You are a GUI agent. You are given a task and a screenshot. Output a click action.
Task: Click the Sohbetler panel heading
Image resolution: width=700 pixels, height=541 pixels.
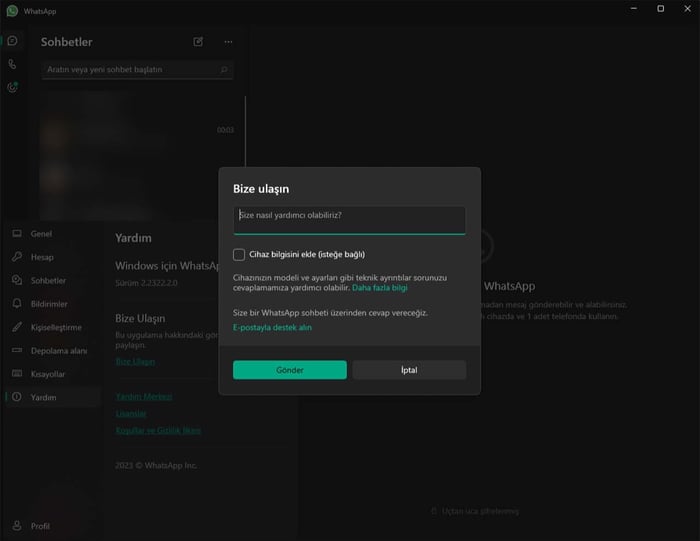(x=67, y=42)
